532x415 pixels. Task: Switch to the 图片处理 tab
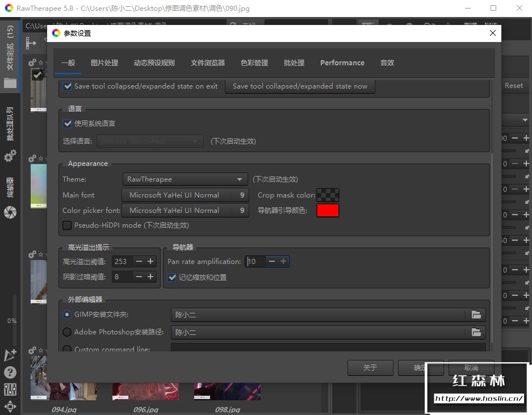(x=104, y=63)
